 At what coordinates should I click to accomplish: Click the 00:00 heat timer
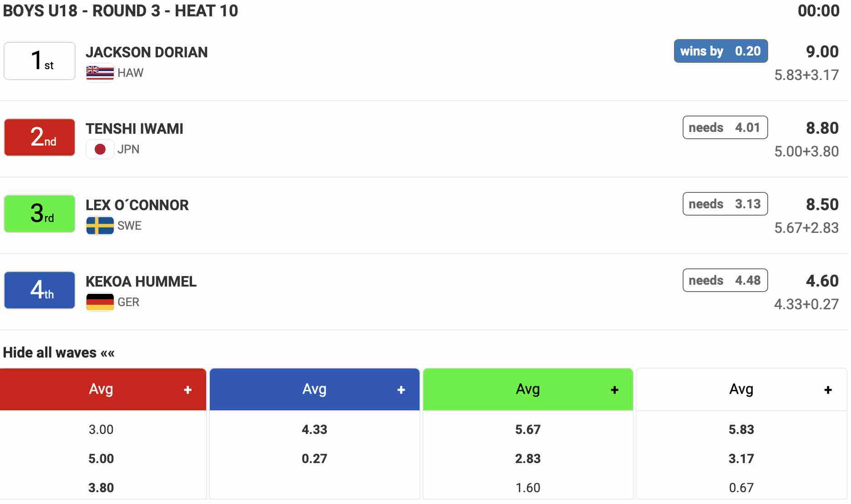[818, 11]
